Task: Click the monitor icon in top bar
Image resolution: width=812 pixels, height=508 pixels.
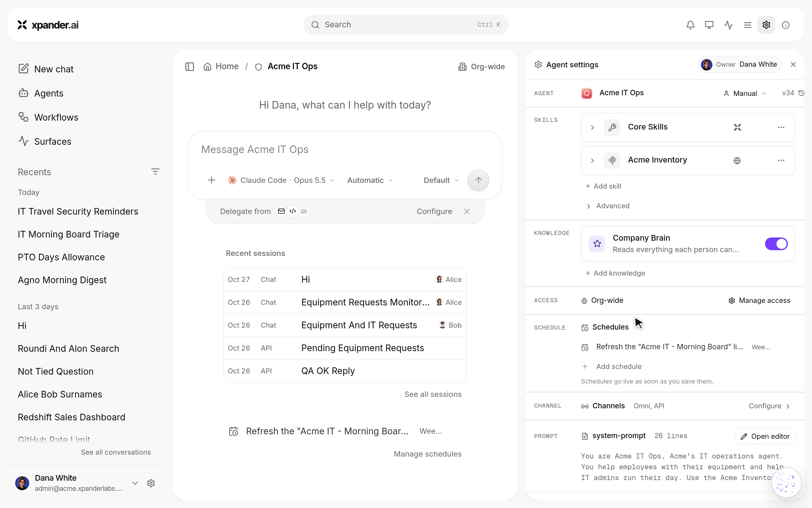Action: click(x=709, y=25)
